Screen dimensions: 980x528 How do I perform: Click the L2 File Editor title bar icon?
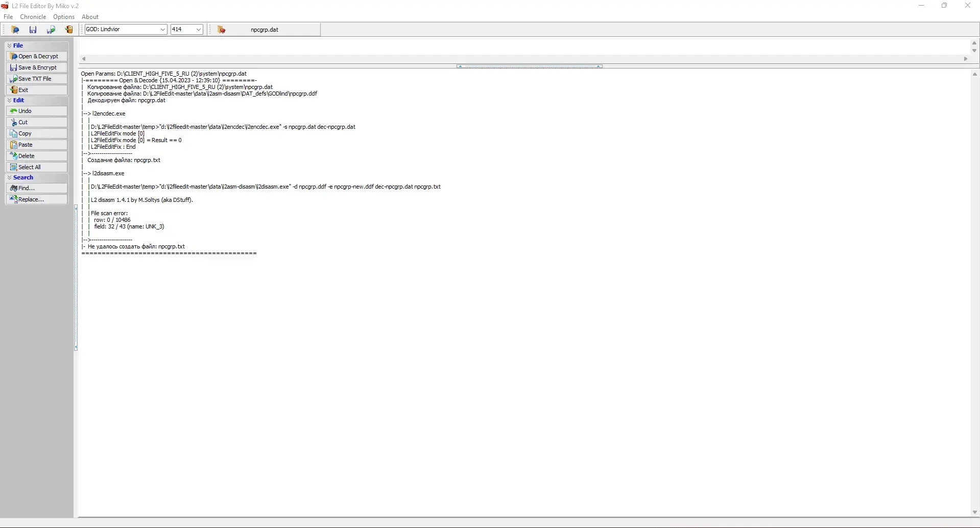pyautogui.click(x=5, y=6)
